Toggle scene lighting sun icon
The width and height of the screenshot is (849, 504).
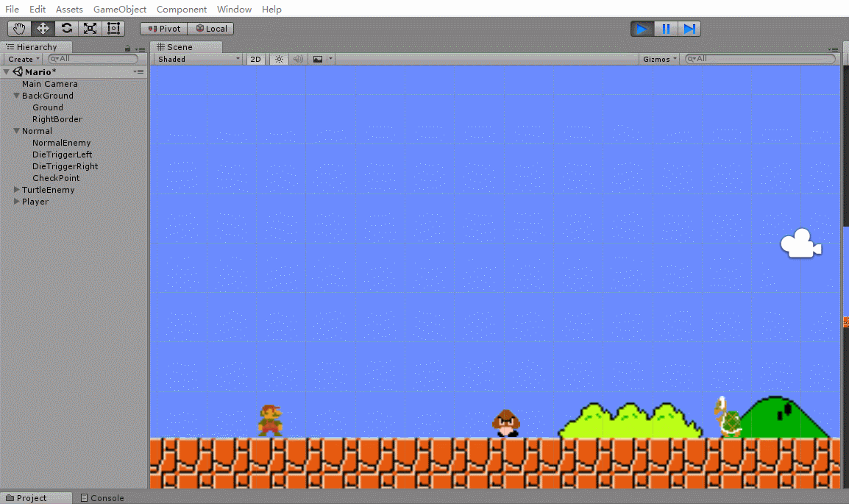pos(279,59)
